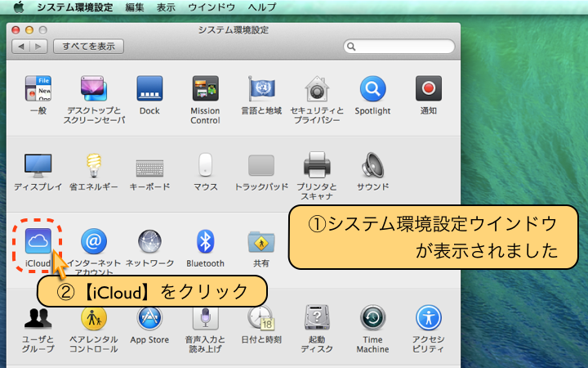Open ネットワーク preferences

(x=149, y=241)
